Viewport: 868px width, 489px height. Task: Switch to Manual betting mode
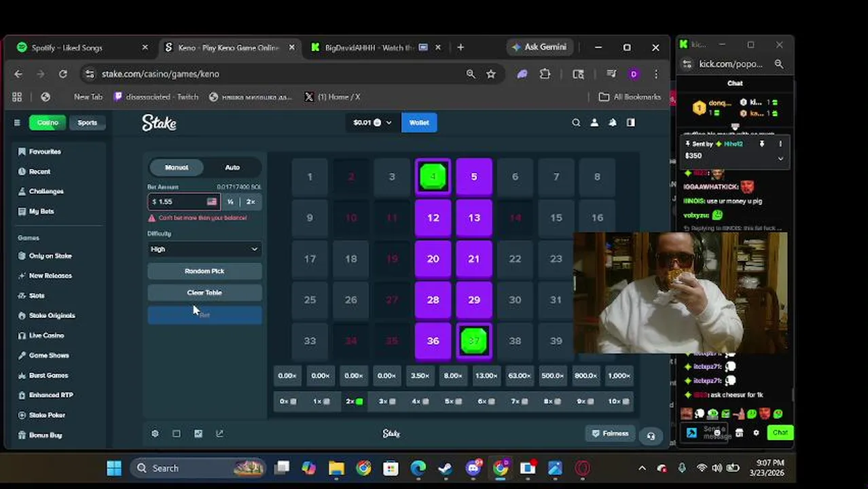click(177, 168)
